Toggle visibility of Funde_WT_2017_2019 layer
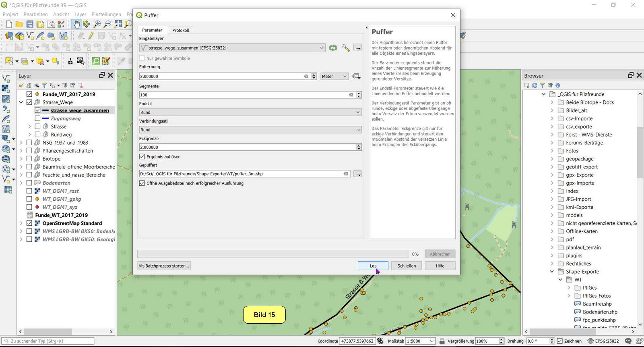Image resolution: width=644 pixels, height=347 pixels. [29, 94]
